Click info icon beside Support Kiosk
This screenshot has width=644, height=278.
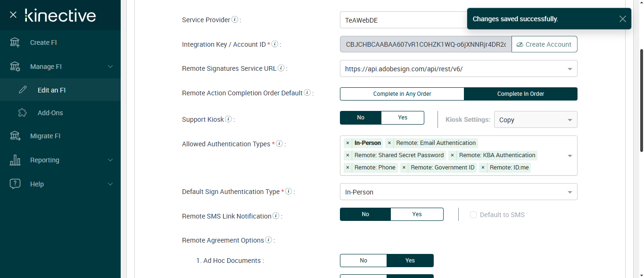[x=229, y=119]
